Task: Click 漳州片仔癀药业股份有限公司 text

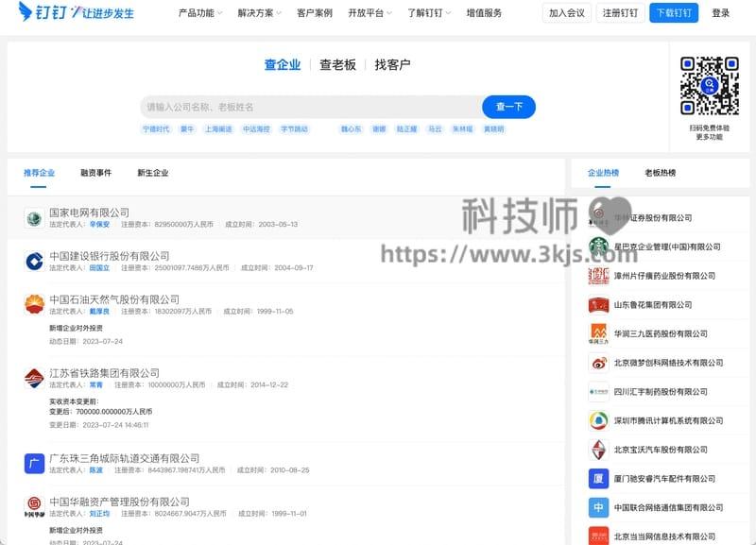Action: (x=664, y=276)
